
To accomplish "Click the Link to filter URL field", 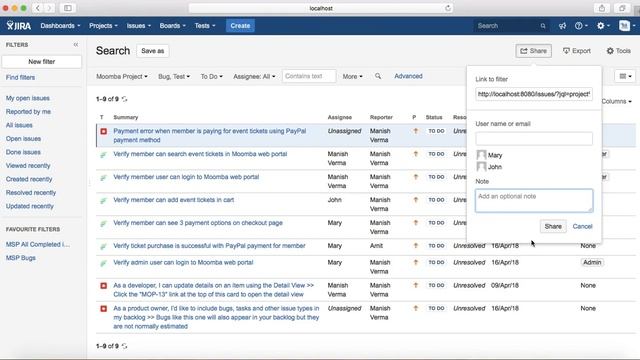I will pos(534,94).
